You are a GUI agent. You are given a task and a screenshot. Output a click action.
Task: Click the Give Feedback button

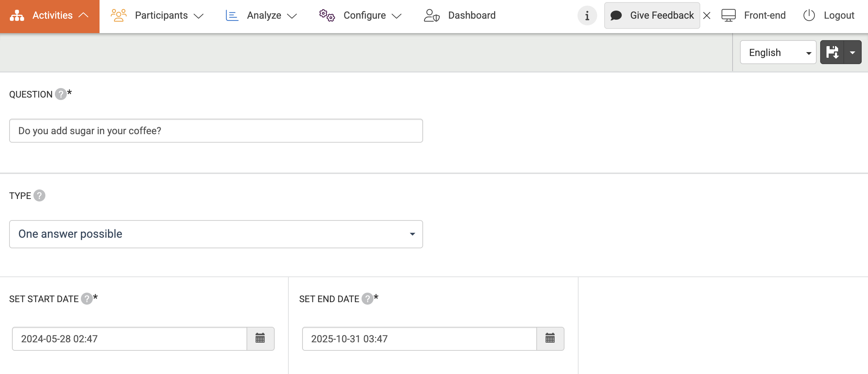652,15
